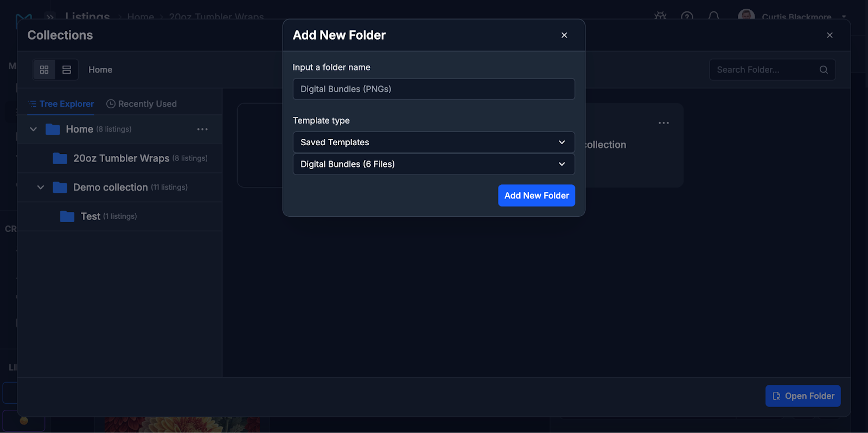868x433 pixels.
Task: Open the Home folder options menu
Action: (202, 129)
